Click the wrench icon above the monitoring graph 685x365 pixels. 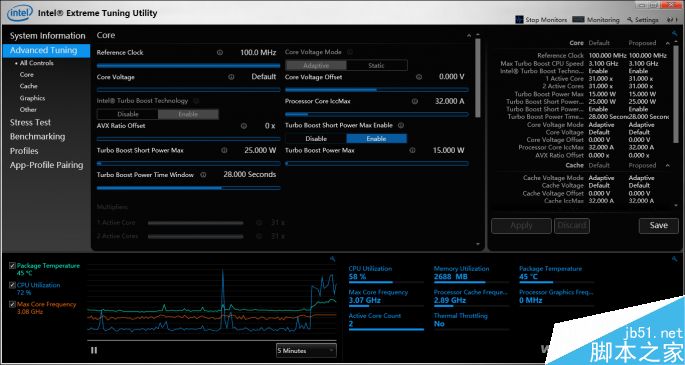click(x=332, y=259)
